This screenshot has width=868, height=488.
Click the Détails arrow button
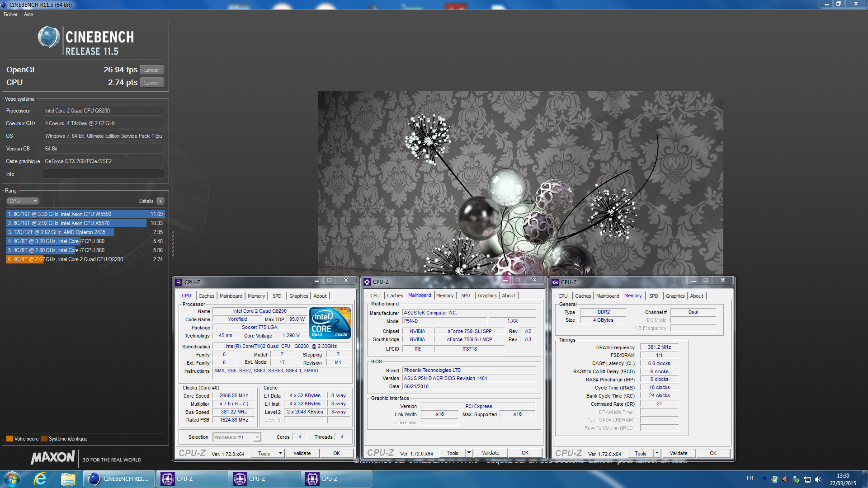point(160,201)
